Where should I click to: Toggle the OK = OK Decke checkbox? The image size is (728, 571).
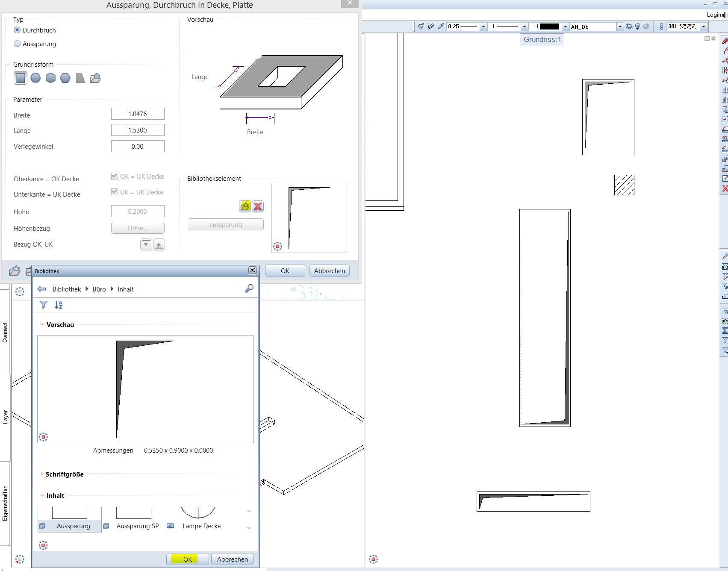coord(115,176)
